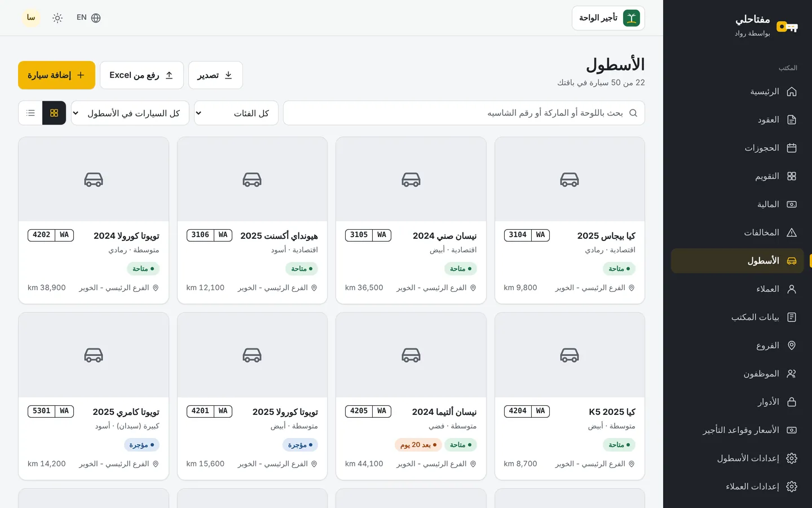Toggle the light/dark theme sun icon
The width and height of the screenshot is (812, 508).
(58, 18)
